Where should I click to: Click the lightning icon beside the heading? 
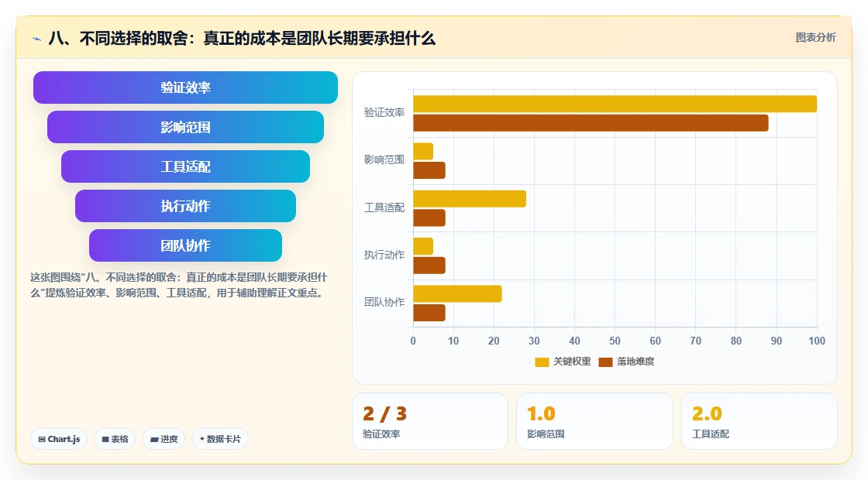click(x=37, y=39)
